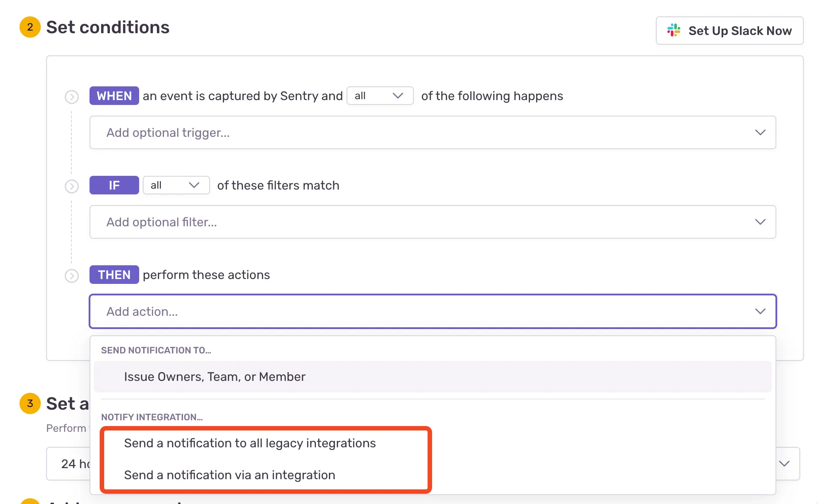Click the circle arrow icon beside WHEN
The image size is (818, 504).
(72, 97)
